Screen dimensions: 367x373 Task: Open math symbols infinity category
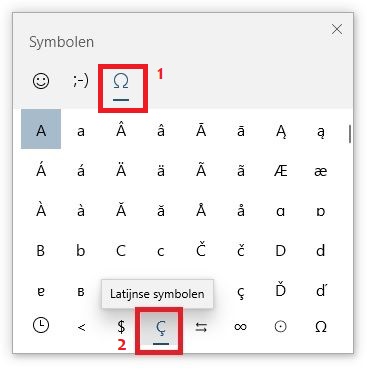click(x=241, y=327)
